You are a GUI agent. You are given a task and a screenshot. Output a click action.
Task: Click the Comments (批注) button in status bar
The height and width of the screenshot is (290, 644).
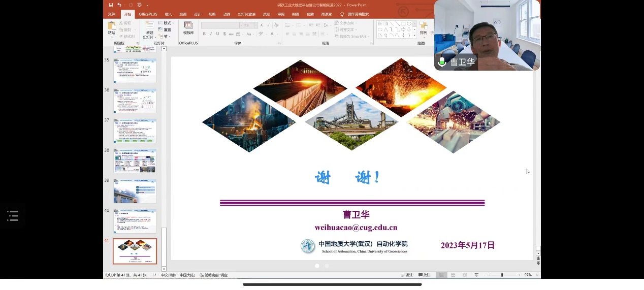(x=425, y=275)
